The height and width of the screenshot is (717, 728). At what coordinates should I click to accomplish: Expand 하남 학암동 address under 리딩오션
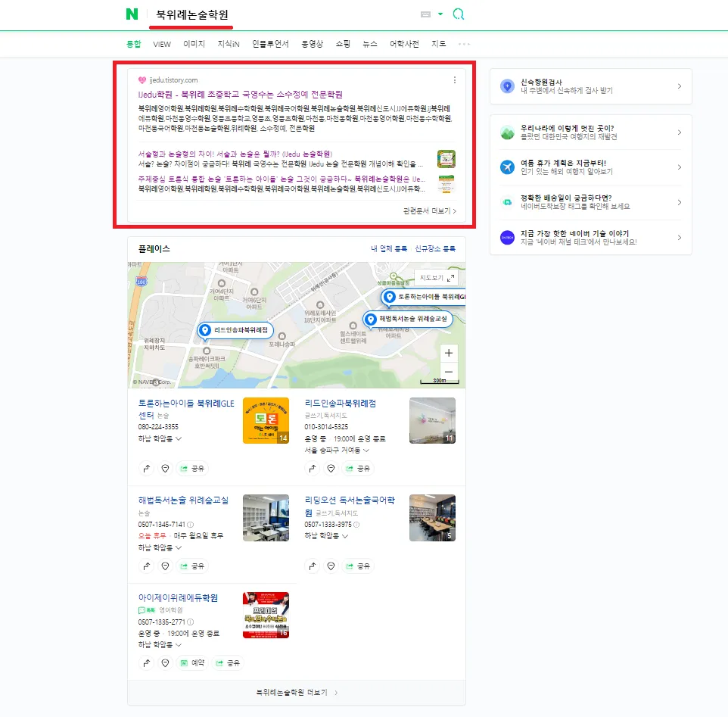[326, 535]
